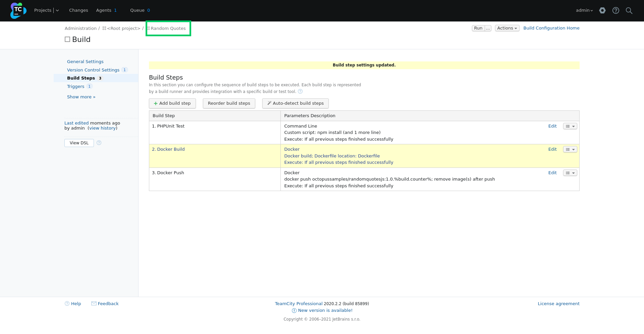Open the admin user dropdown
644x334 pixels.
point(584,10)
